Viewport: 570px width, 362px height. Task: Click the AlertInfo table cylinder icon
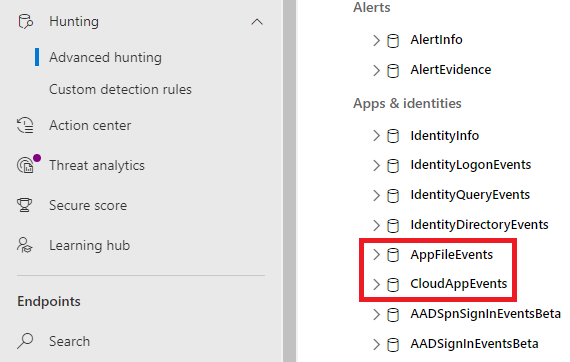[393, 40]
